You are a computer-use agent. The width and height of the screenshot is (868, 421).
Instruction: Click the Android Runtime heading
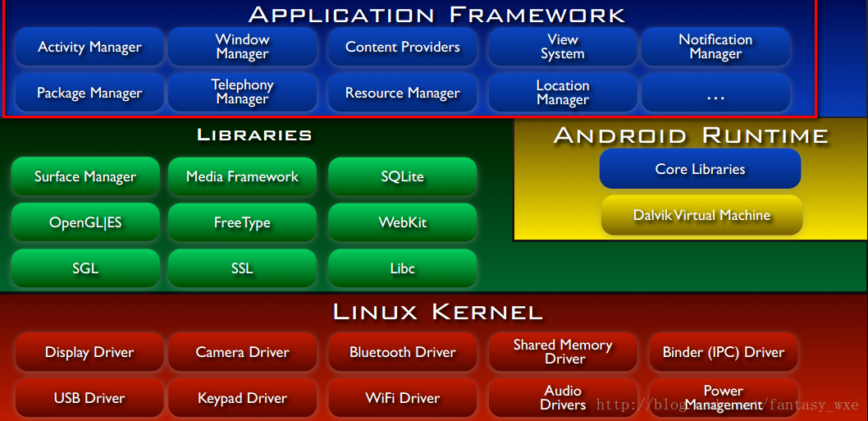[x=691, y=135]
